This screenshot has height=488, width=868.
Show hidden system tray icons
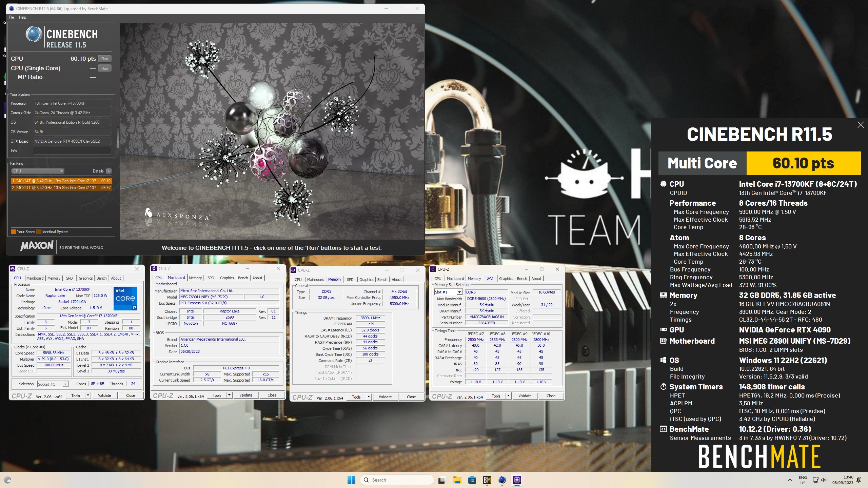[x=790, y=480]
